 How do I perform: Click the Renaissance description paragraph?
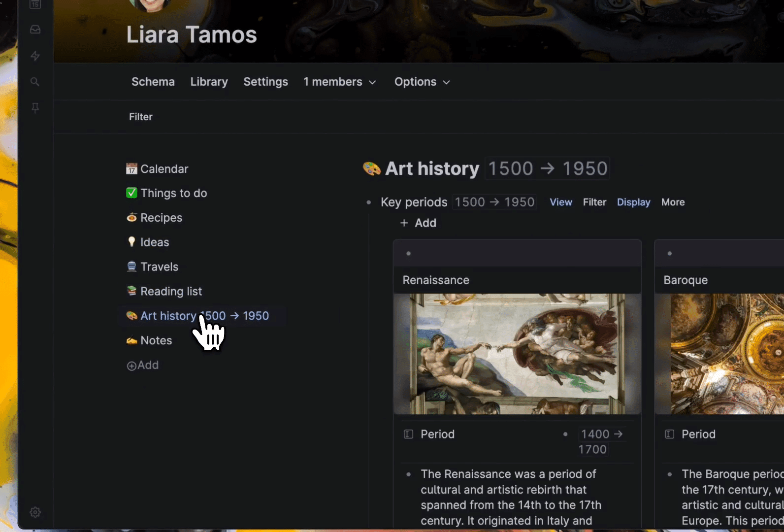coord(511,498)
